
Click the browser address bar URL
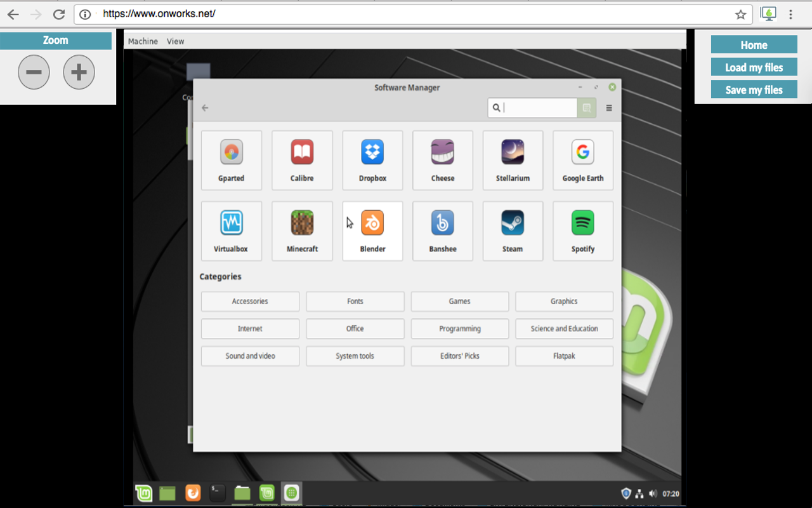pos(159,13)
